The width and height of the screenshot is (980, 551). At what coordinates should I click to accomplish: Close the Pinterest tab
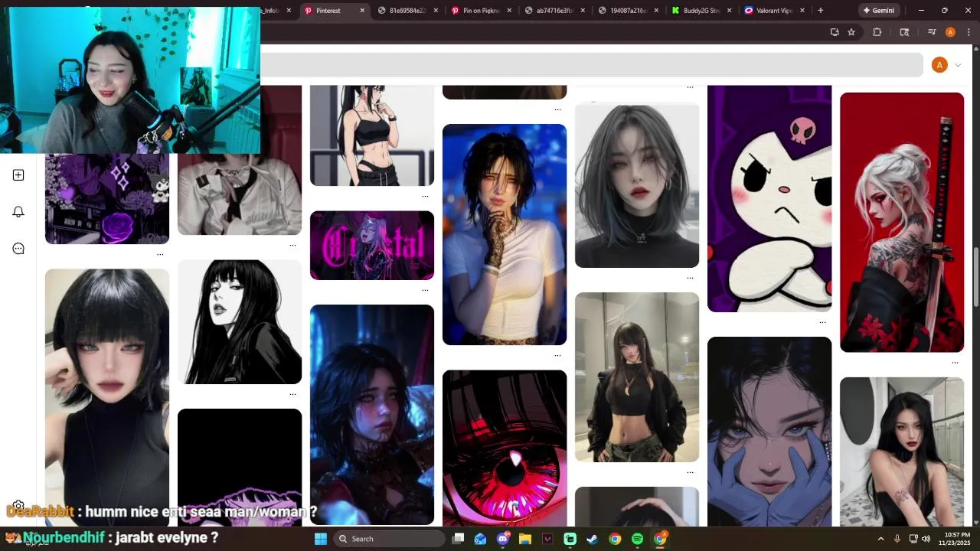coord(362,11)
